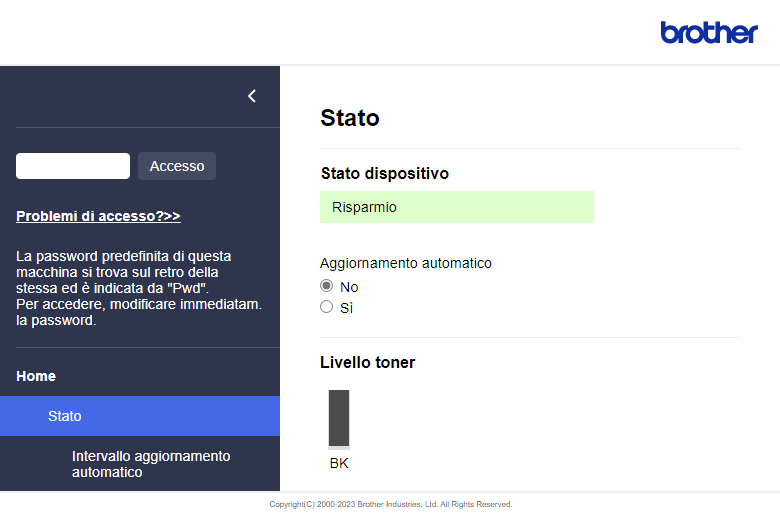Open 'Intervallo aggiornamento automatico' in the sidebar

tap(151, 464)
